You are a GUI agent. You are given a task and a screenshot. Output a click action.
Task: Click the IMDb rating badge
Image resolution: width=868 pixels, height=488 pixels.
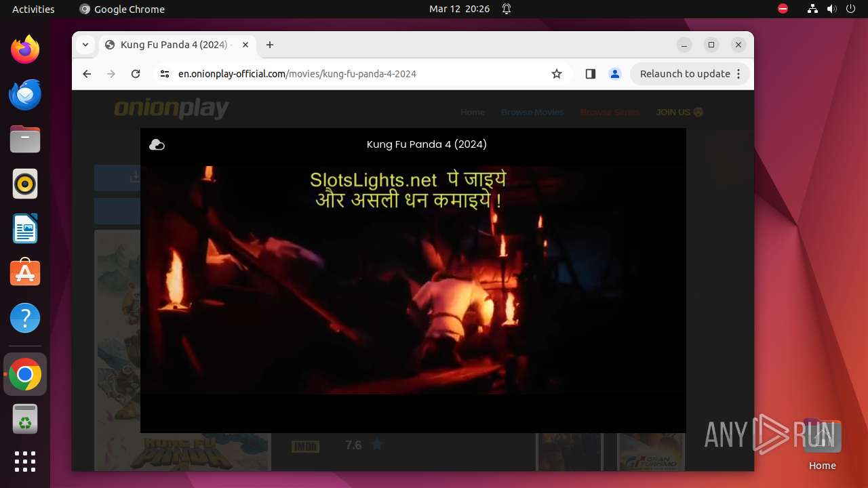(305, 446)
